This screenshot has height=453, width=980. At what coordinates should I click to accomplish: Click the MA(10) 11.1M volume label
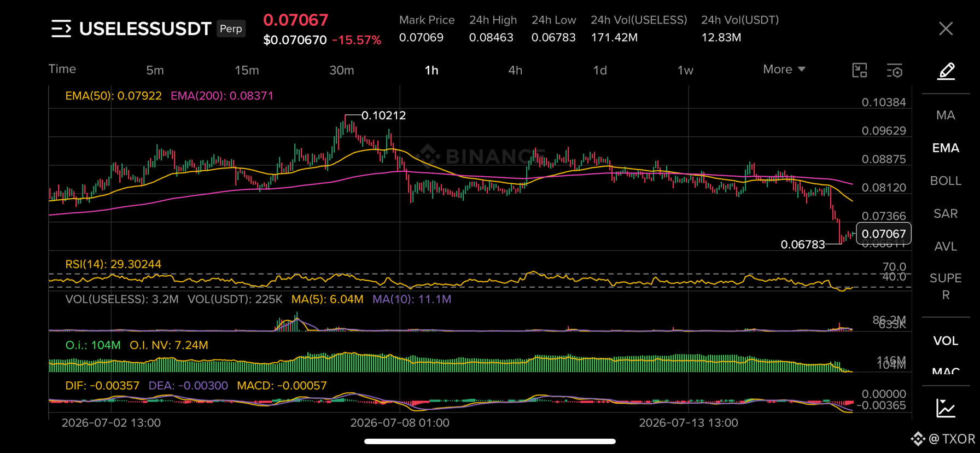pos(412,299)
